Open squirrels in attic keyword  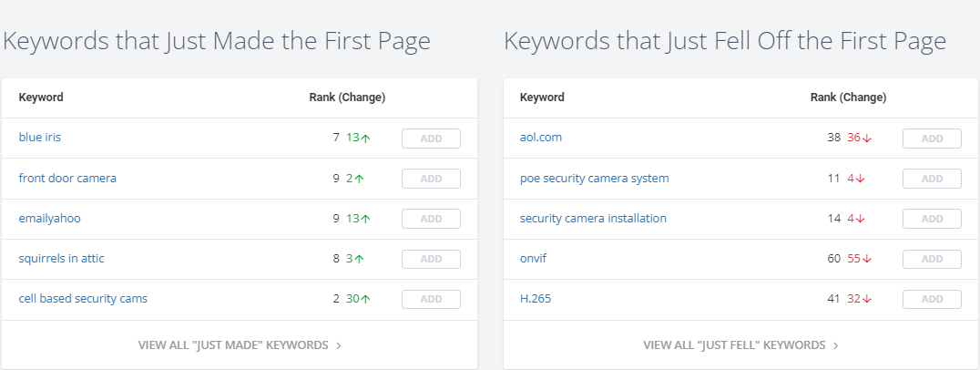point(61,258)
